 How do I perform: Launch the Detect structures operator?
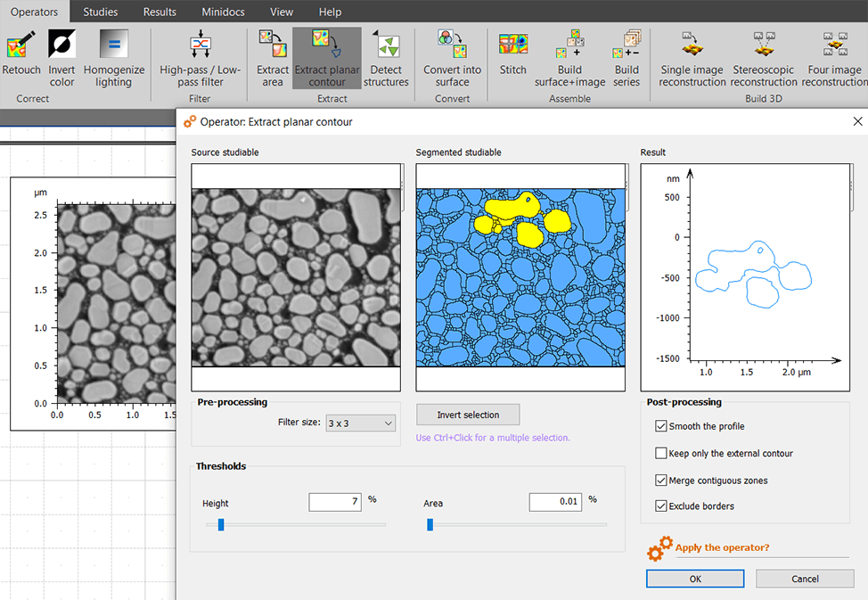click(386, 45)
